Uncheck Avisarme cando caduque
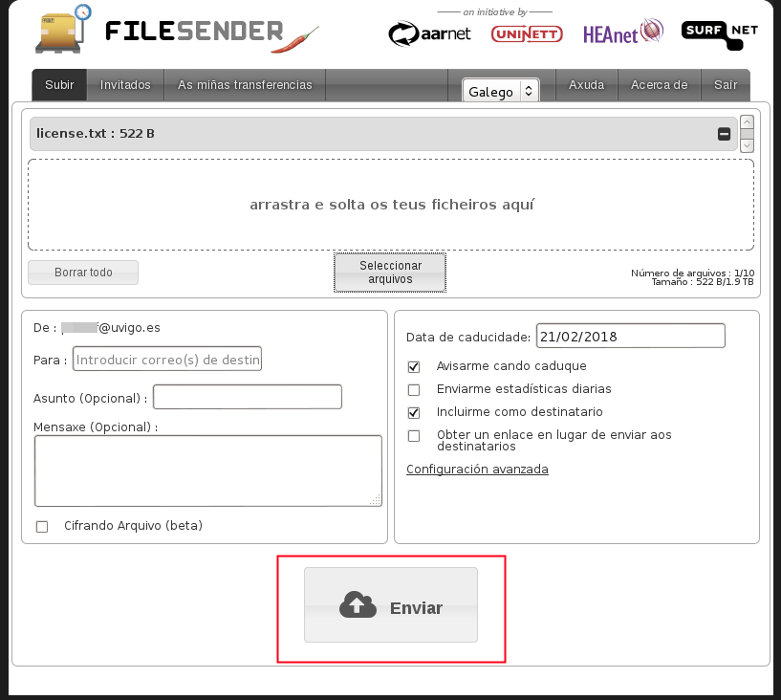This screenshot has width=781, height=700. [414, 366]
